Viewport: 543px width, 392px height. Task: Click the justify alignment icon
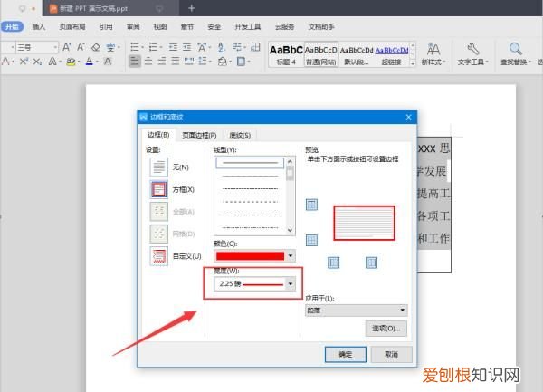pos(176,62)
